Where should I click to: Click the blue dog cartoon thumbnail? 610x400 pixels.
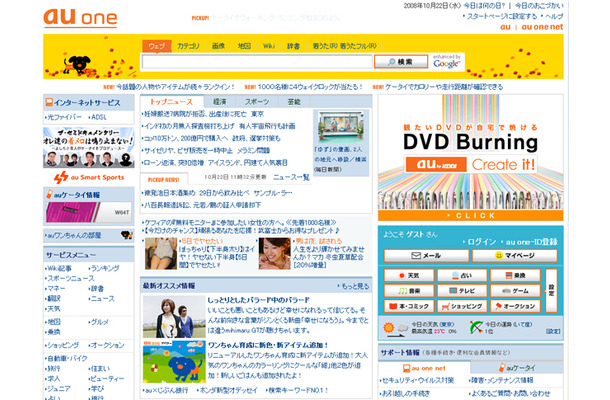point(174,361)
